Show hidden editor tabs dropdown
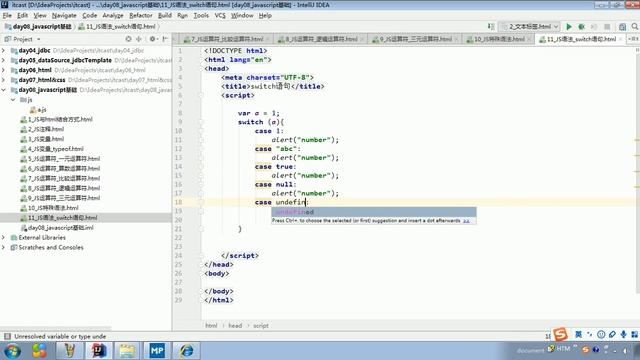This screenshot has width=640, height=360. pos(633,39)
